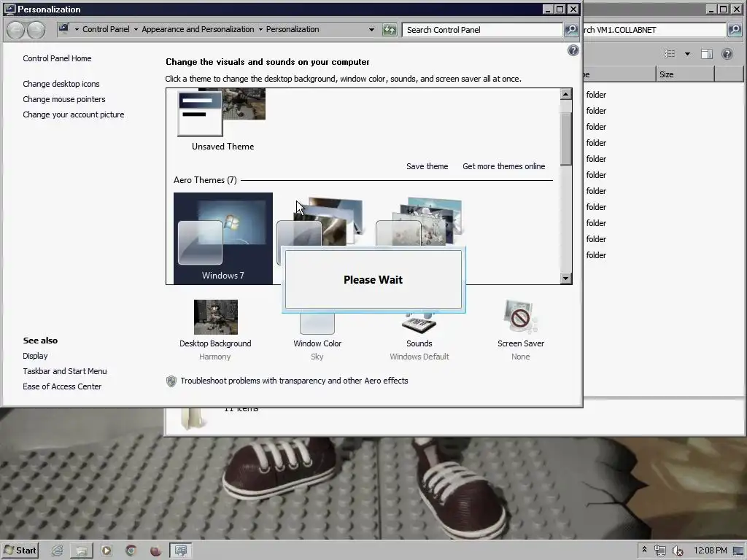The width and height of the screenshot is (747, 560).
Task: Show hidden tray icons arrow
Action: pyautogui.click(x=645, y=550)
